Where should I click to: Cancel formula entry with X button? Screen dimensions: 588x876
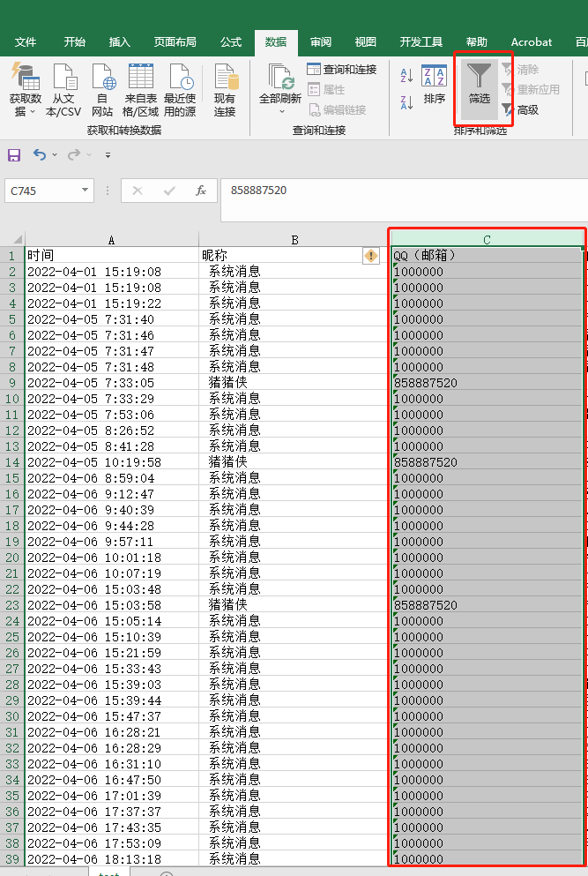click(137, 191)
